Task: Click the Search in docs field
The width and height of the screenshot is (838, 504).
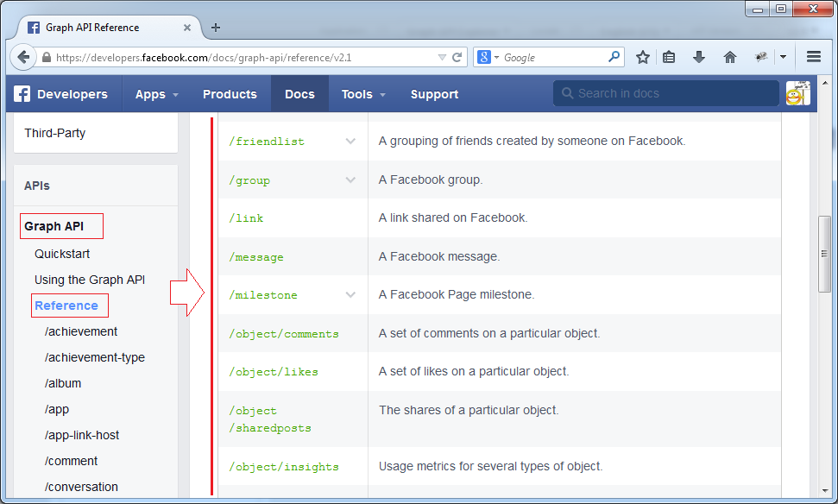Action: coord(666,93)
